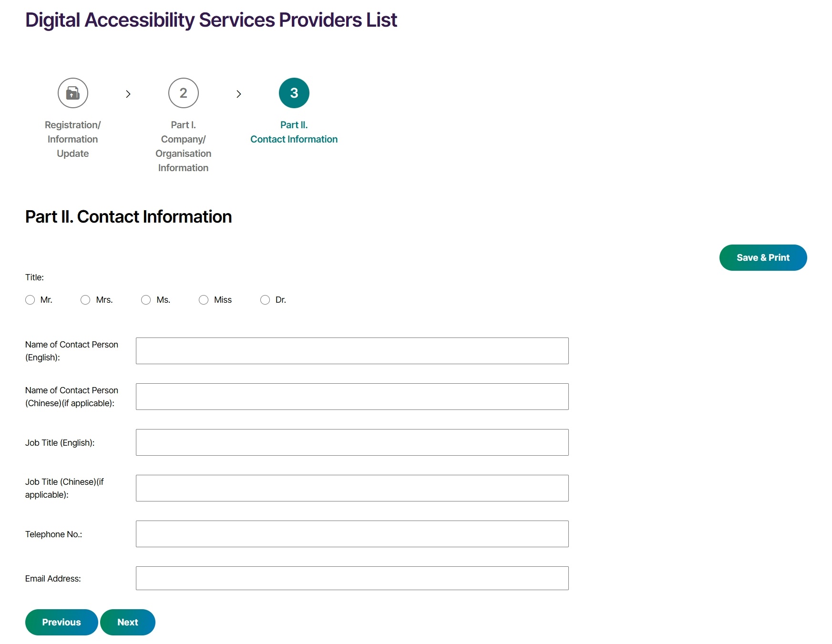This screenshot has width=832, height=644.
Task: Proceed with the Next button
Action: coord(128,622)
